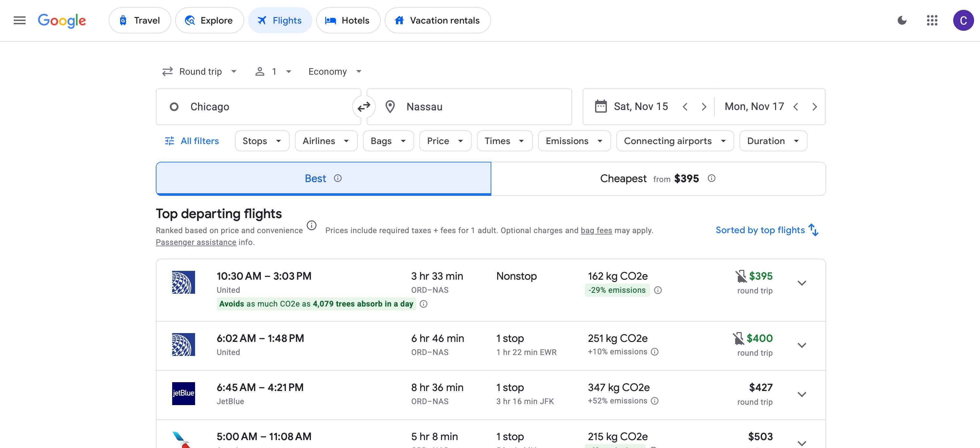The image size is (980, 448).
Task: Open the Vacation rentals tab
Action: tap(438, 21)
